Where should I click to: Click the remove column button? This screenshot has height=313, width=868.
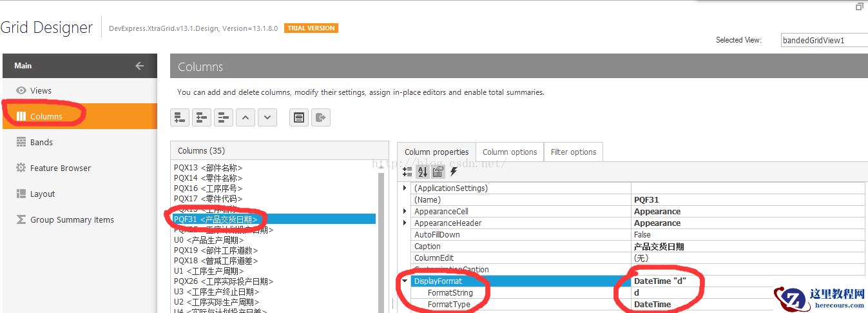point(224,117)
